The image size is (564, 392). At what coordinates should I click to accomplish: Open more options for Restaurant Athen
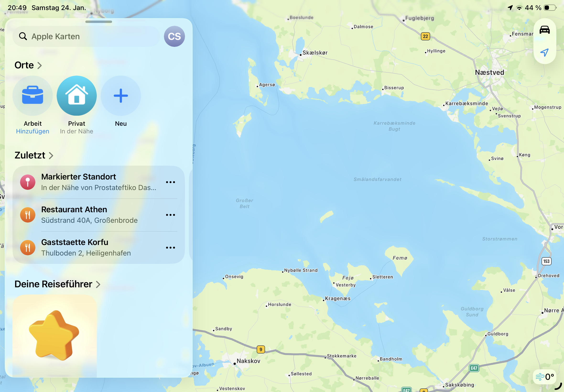[170, 215]
